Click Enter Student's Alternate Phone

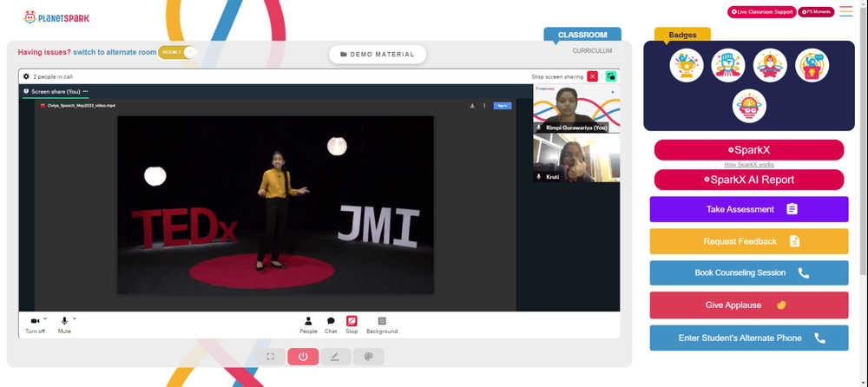pyautogui.click(x=749, y=338)
